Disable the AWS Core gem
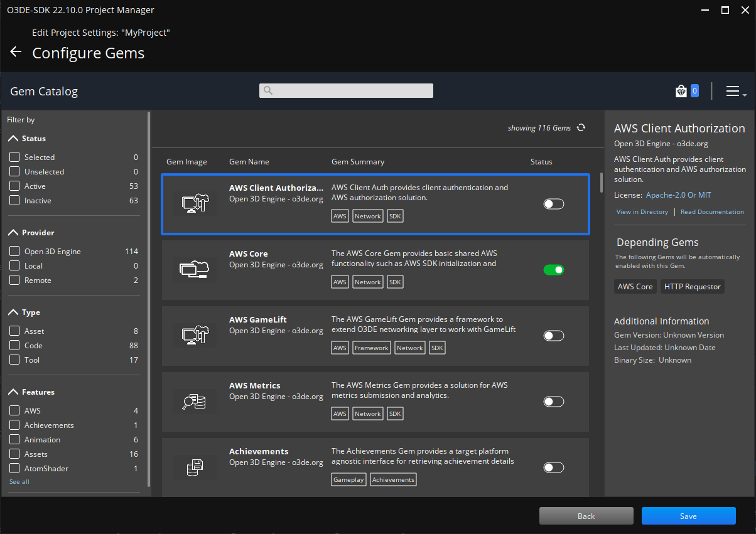The height and width of the screenshot is (534, 756). [x=554, y=270]
